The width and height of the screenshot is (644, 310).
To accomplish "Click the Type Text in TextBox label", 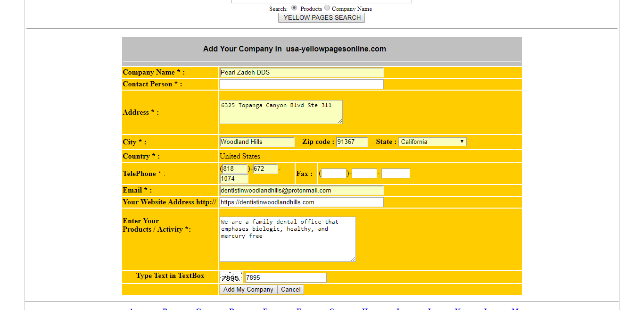I will (x=170, y=276).
